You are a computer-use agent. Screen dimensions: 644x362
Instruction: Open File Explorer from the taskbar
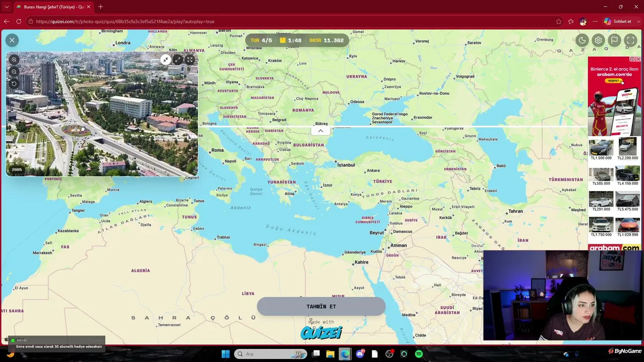[330, 354]
